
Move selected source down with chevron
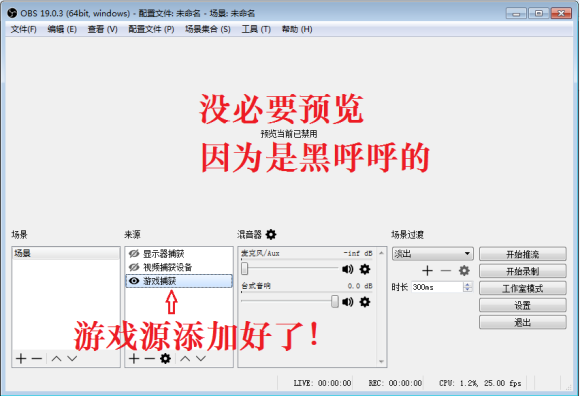tap(201, 358)
